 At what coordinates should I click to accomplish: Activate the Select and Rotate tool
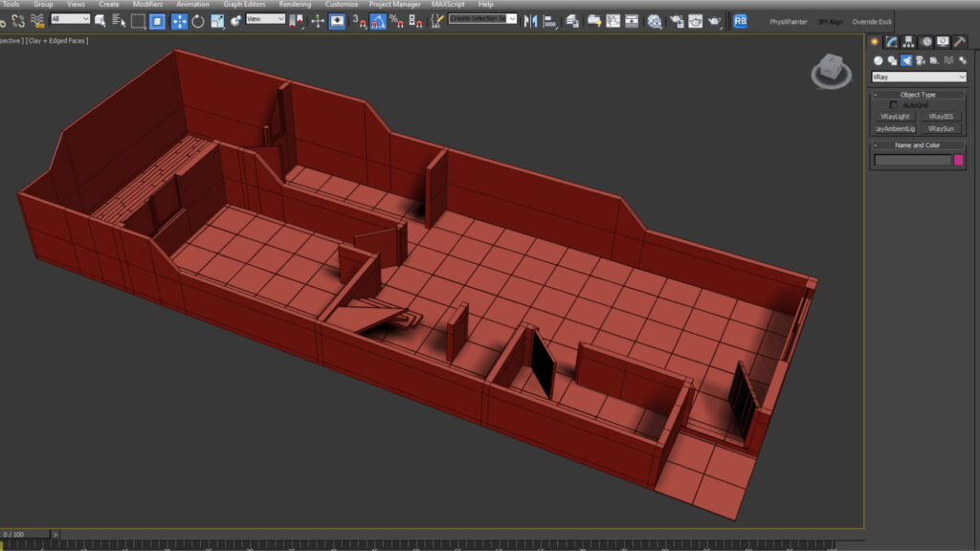tap(198, 21)
